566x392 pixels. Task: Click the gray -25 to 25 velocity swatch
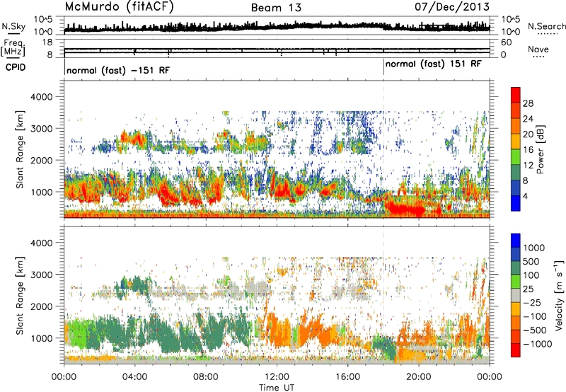coord(516,295)
